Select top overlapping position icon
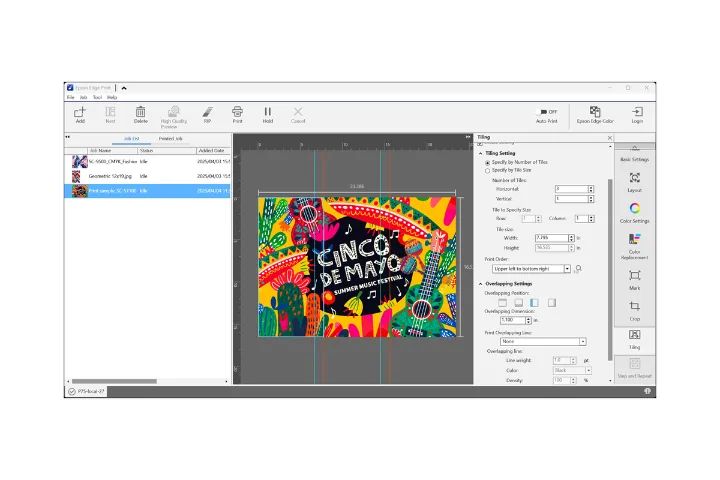This screenshot has height=480, width=720. 502,303
